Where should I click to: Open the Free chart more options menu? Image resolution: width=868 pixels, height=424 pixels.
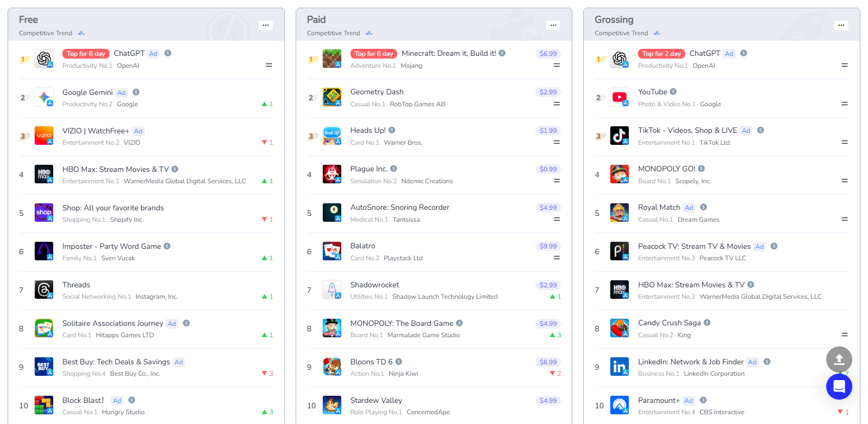pyautogui.click(x=265, y=25)
